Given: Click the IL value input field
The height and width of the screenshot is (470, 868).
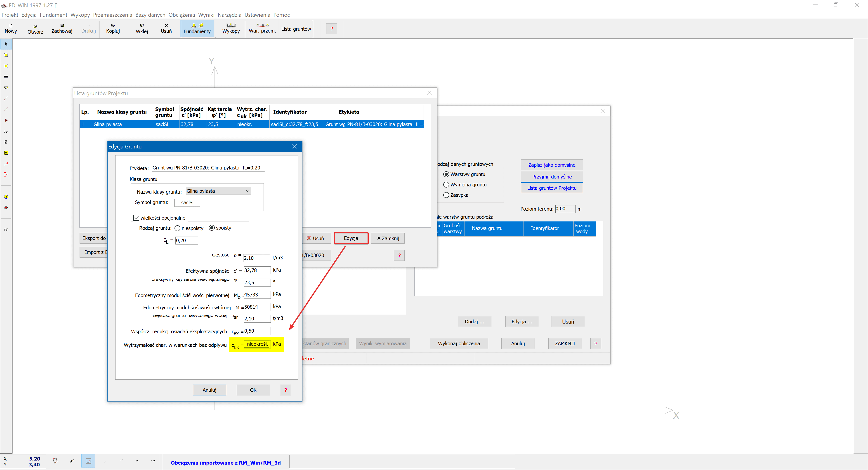Looking at the screenshot, I should click(x=186, y=240).
